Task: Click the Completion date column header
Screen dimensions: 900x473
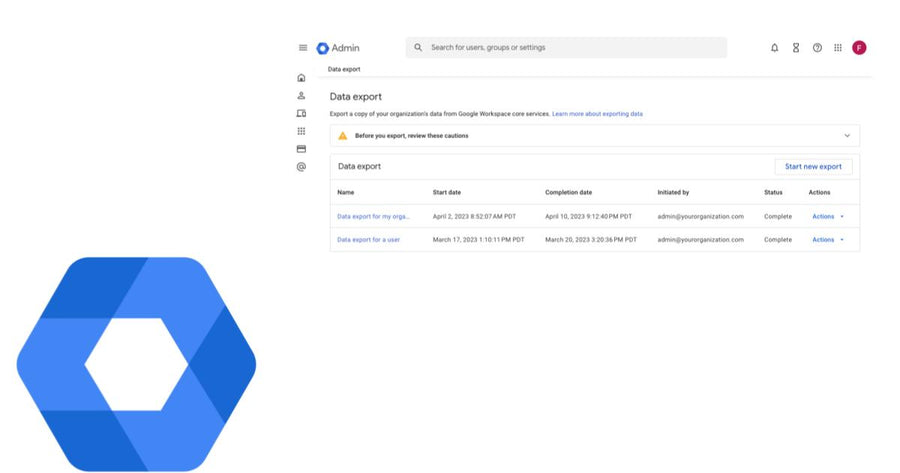Action: (568, 192)
